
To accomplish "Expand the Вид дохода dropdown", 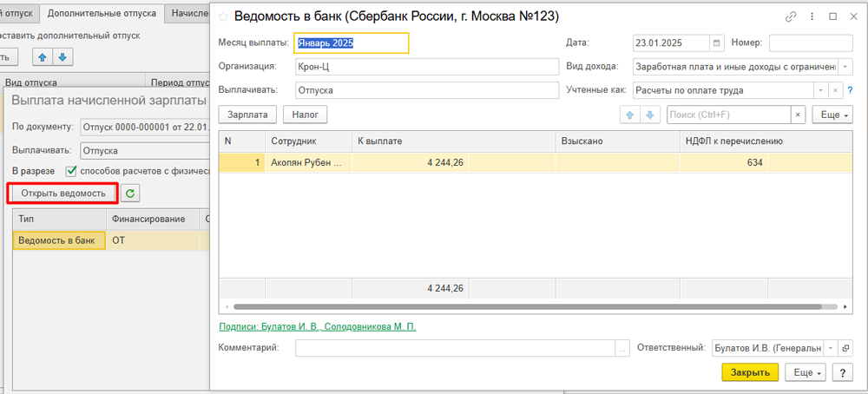I will [x=845, y=67].
